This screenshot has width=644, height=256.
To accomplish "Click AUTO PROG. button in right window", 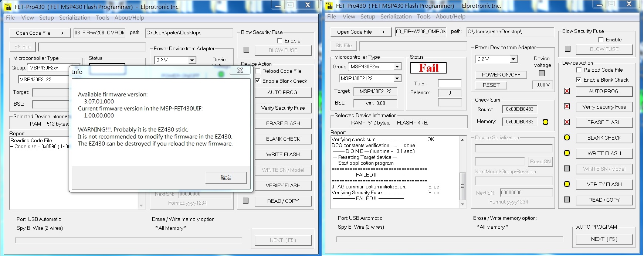I will (x=604, y=91).
